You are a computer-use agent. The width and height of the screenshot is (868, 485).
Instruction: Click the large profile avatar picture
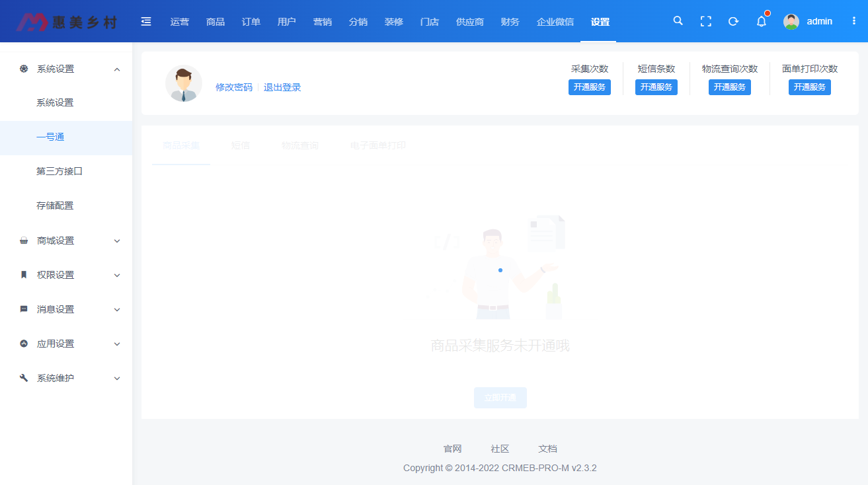pyautogui.click(x=184, y=83)
